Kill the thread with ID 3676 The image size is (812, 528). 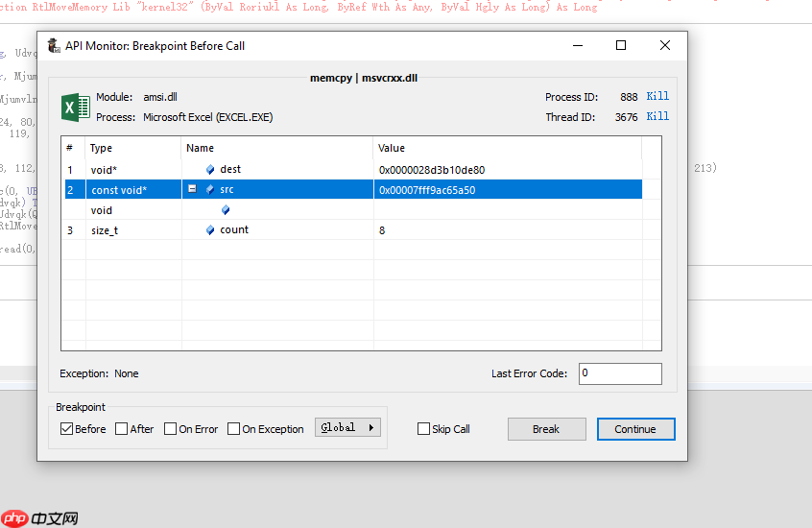657,116
